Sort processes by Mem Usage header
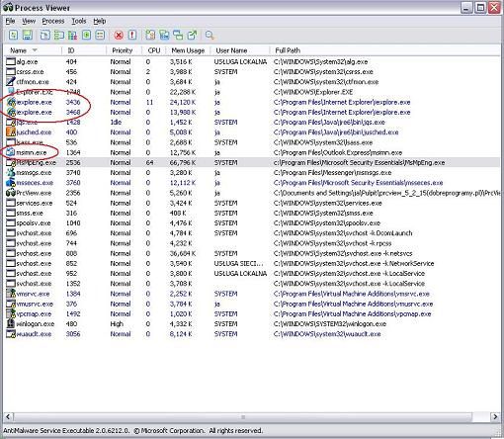Viewport: 504px width, 439px height. (x=188, y=50)
